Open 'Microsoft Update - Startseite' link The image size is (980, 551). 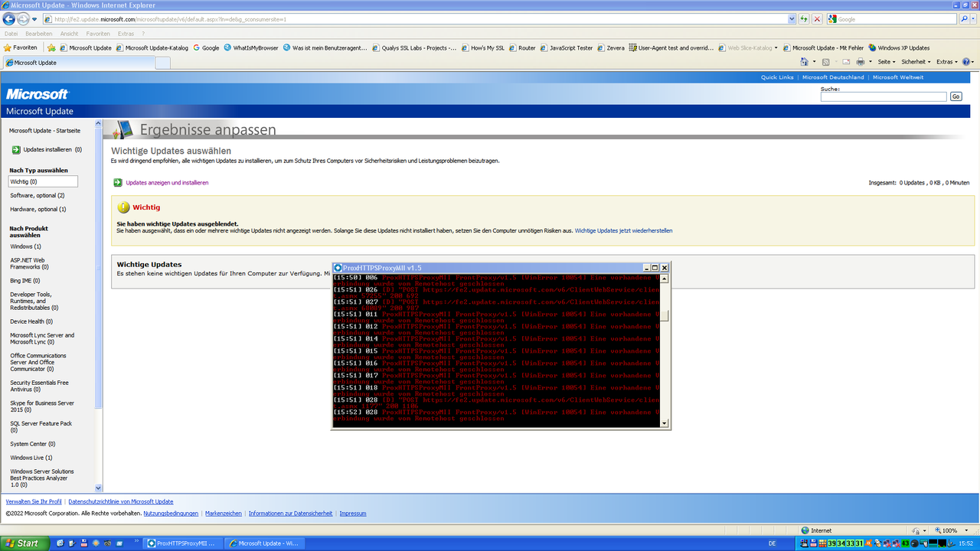[44, 131]
